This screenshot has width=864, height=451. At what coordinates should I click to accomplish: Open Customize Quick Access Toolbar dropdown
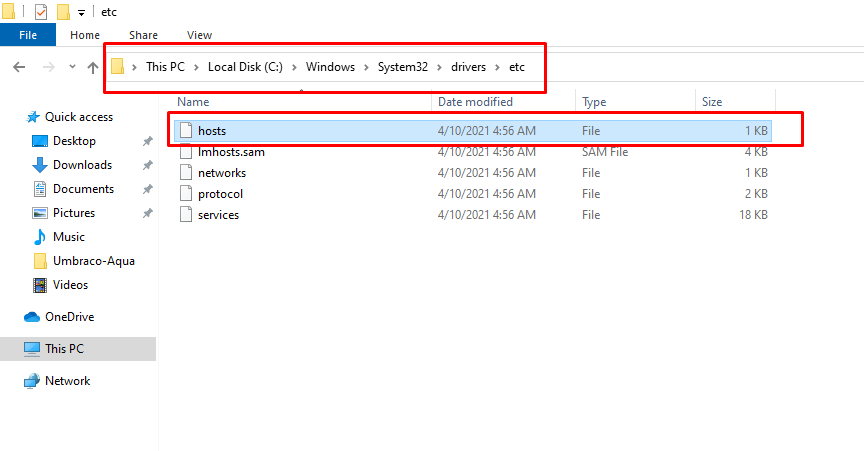[81, 13]
